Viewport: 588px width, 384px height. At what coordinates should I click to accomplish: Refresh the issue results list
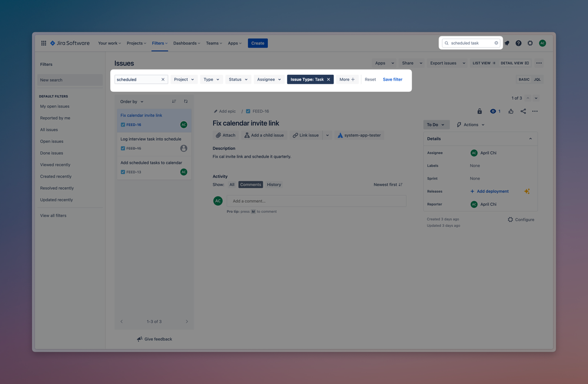[x=185, y=102]
